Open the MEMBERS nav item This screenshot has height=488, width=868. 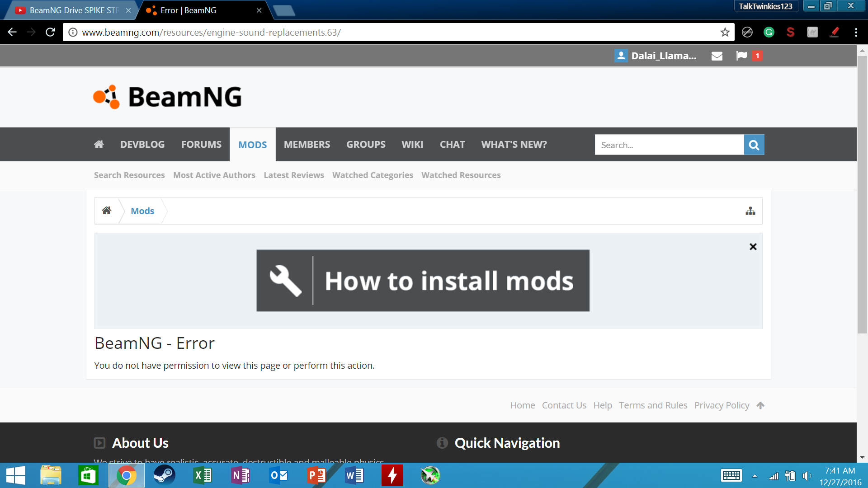[x=307, y=144]
